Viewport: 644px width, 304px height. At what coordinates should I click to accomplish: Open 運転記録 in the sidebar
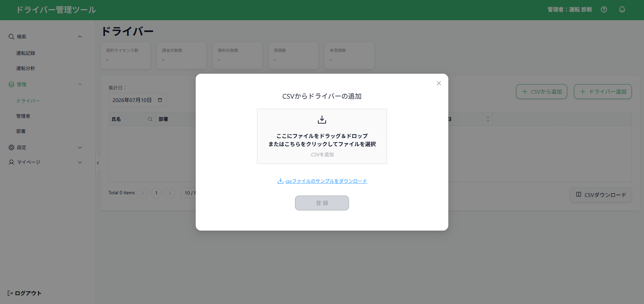[26, 53]
